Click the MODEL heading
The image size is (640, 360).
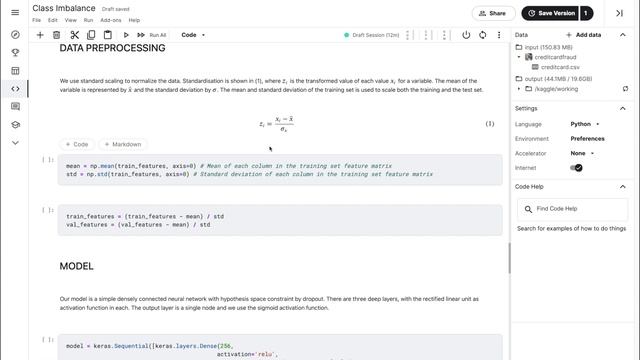(x=76, y=266)
